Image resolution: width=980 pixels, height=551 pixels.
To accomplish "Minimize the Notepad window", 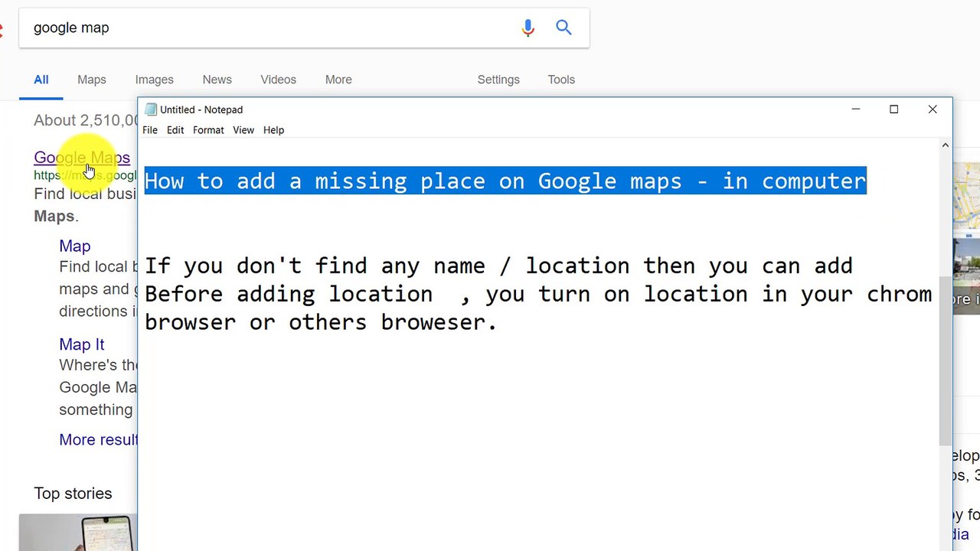I will point(856,109).
